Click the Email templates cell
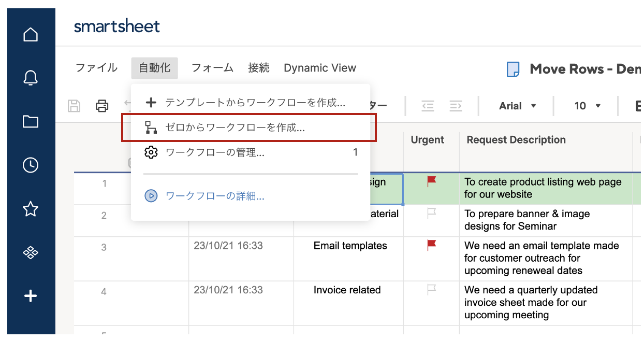 tap(348, 259)
